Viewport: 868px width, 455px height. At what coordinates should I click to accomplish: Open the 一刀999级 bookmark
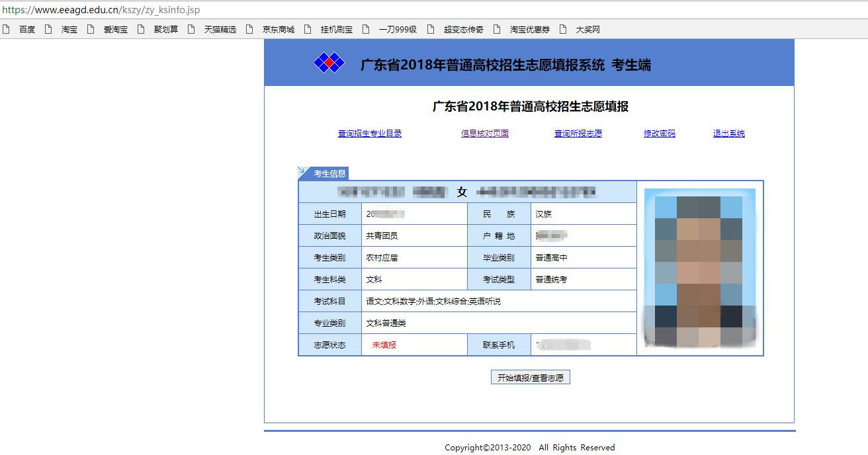coord(397,30)
